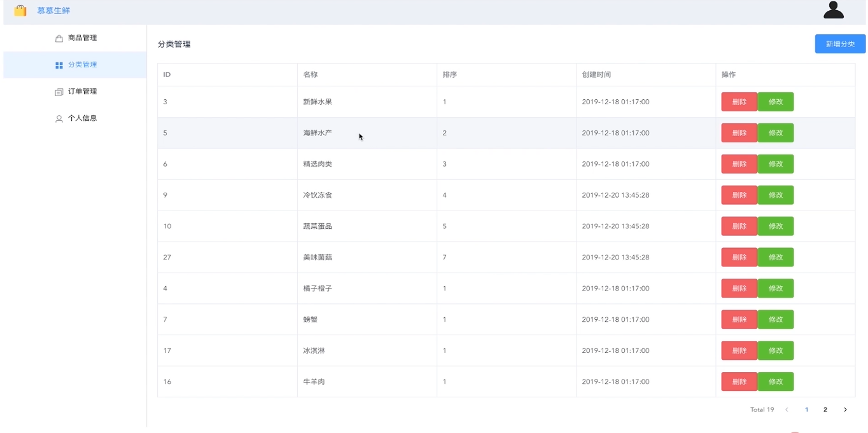This screenshot has height=433, width=868.
Task: Edit the 牛羊肉 category
Action: 776,382
